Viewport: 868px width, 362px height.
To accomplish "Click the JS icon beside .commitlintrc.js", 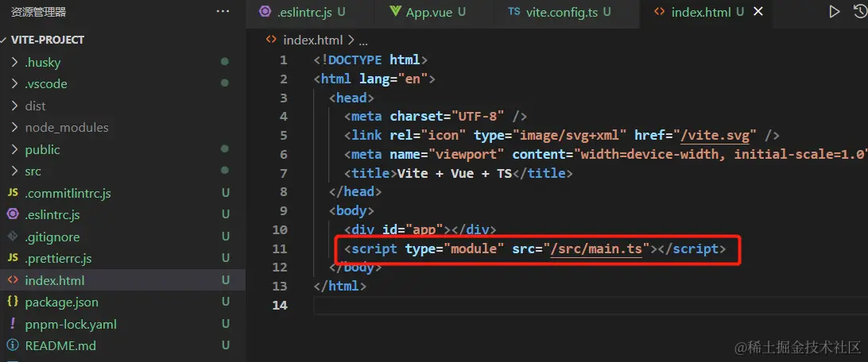I will click(x=12, y=194).
